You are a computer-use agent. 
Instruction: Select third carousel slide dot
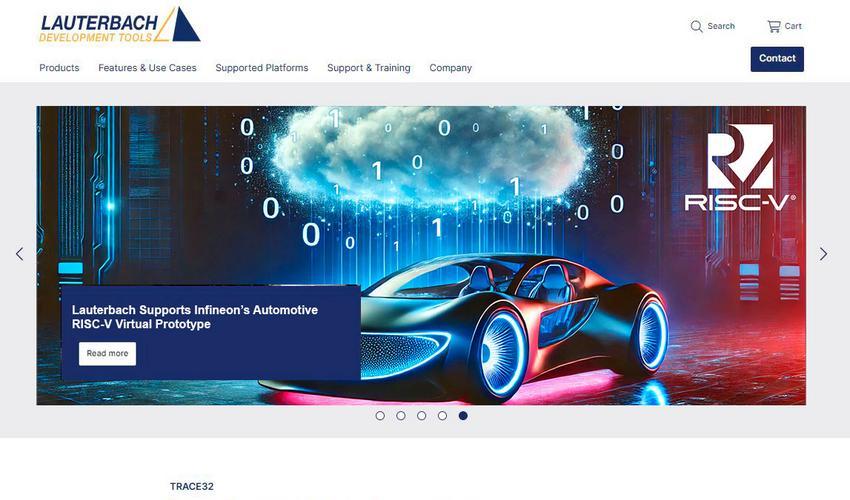421,416
